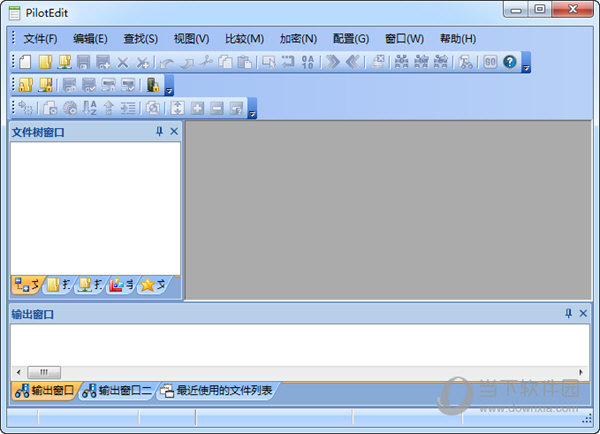Close the 输出窗口 panel
600x434 pixels.
tap(583, 313)
